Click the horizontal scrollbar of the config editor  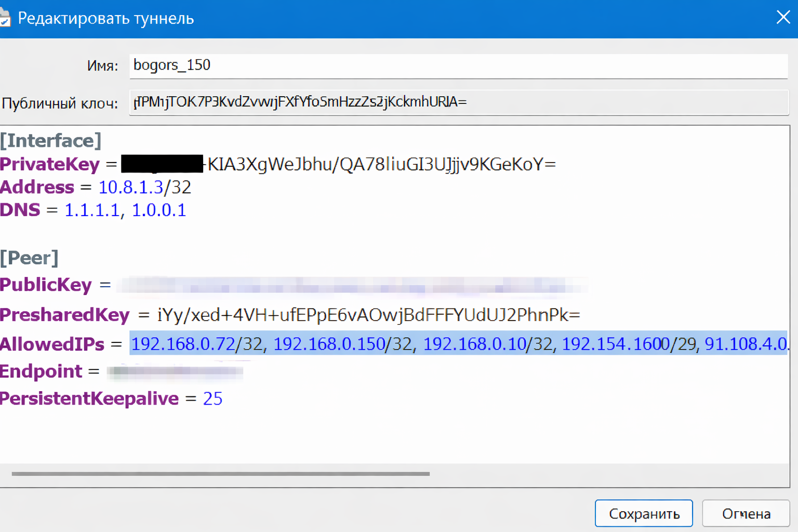coord(221,474)
